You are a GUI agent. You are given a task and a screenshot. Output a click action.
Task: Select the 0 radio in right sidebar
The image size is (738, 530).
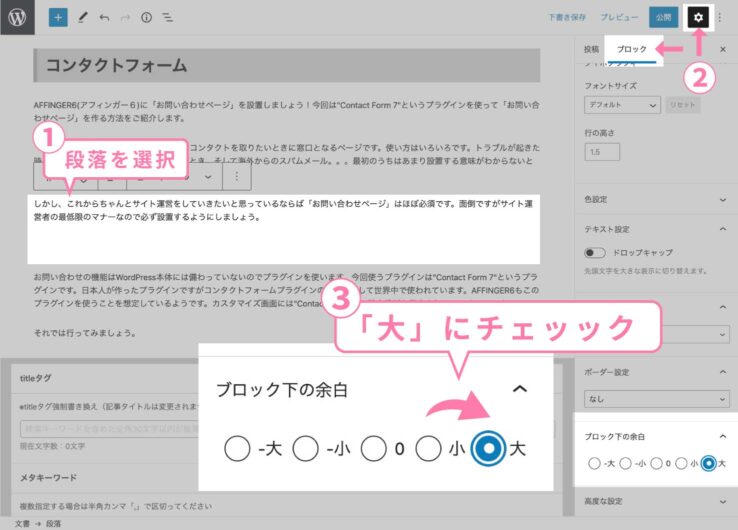(656, 464)
